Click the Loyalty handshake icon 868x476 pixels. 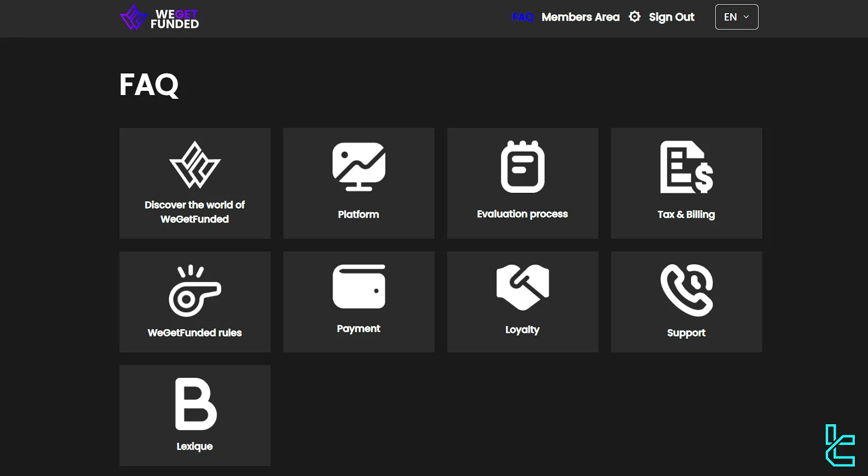[x=523, y=287]
